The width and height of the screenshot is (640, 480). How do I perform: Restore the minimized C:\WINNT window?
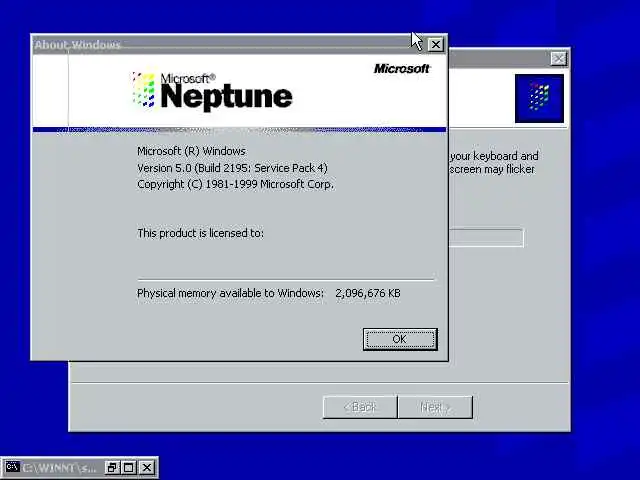coord(111,467)
